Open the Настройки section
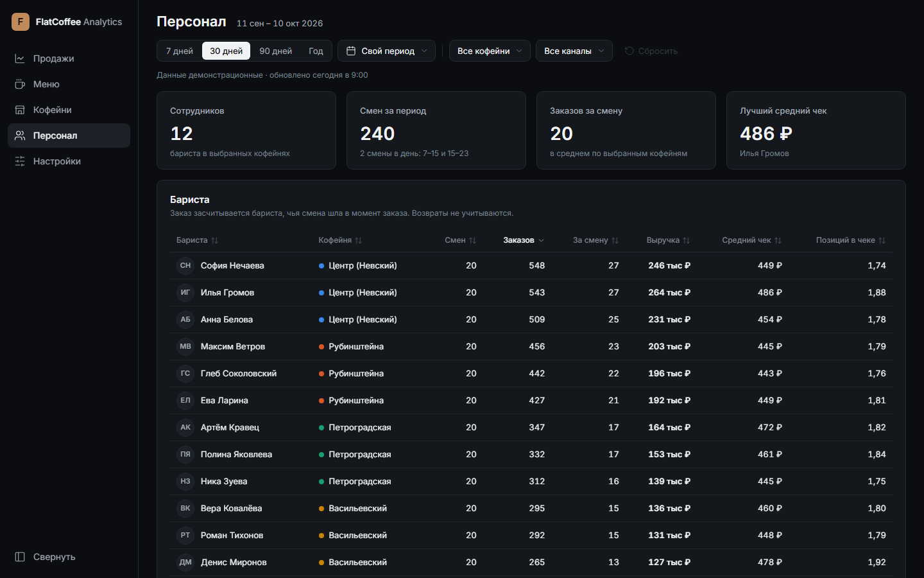Viewport: 924px width, 578px height. [69, 161]
